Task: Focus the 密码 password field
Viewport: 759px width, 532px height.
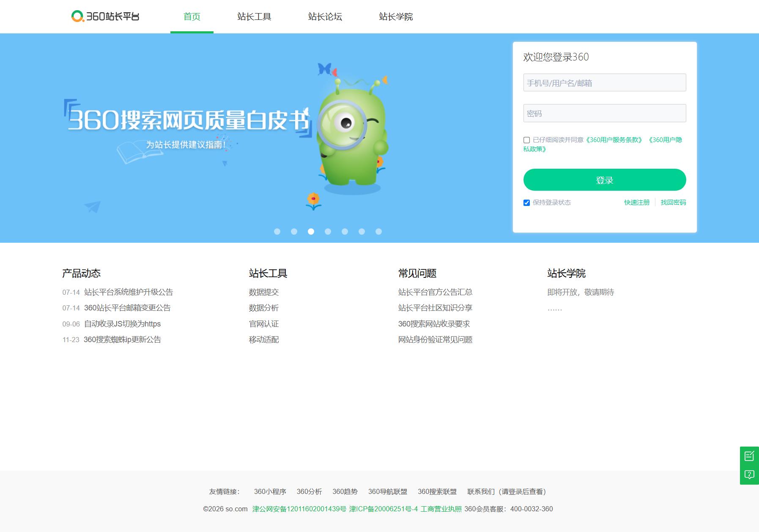Action: click(x=605, y=113)
